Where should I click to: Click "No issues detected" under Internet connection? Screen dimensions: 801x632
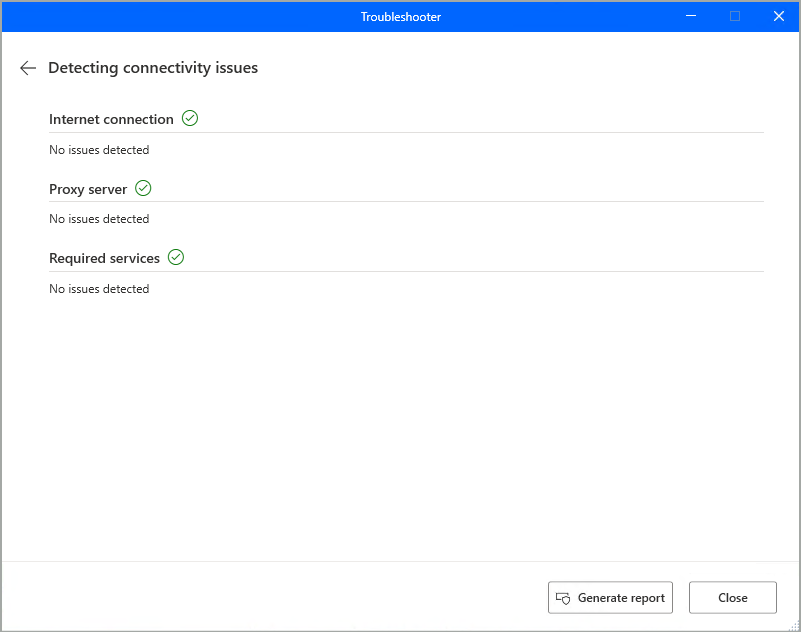pos(99,150)
